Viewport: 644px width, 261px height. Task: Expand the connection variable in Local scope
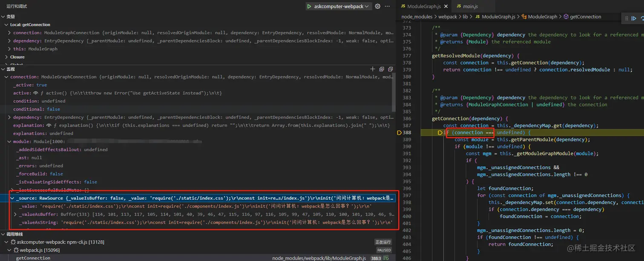(10, 33)
